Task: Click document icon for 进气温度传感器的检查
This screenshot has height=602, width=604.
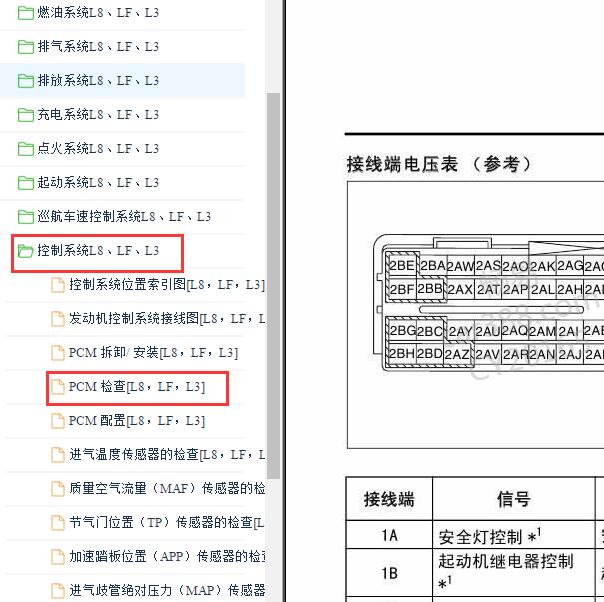Action: (x=58, y=455)
